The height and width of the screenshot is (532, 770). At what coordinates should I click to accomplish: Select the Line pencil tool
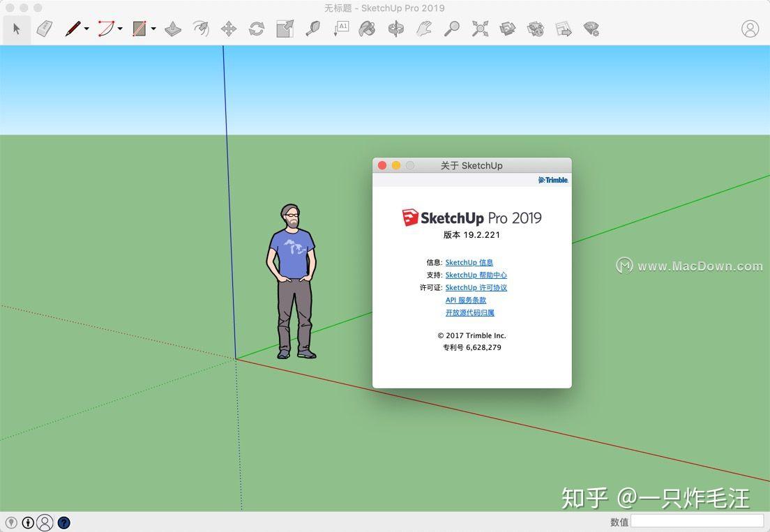[73, 29]
